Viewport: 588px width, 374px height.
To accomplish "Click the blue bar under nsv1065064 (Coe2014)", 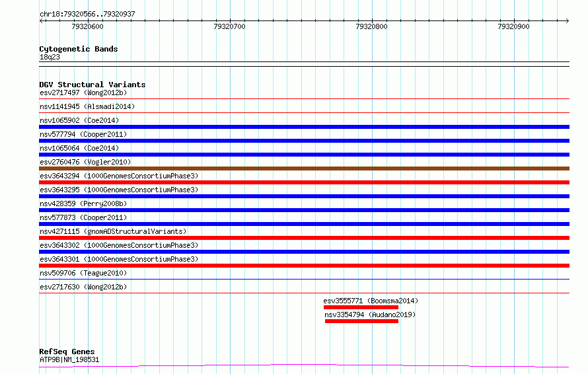I will tap(304, 155).
